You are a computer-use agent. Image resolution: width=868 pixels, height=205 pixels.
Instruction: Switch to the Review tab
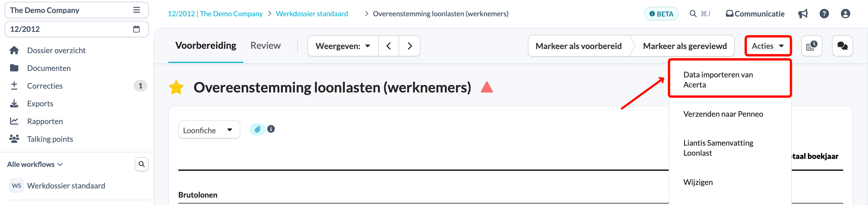[x=265, y=45]
